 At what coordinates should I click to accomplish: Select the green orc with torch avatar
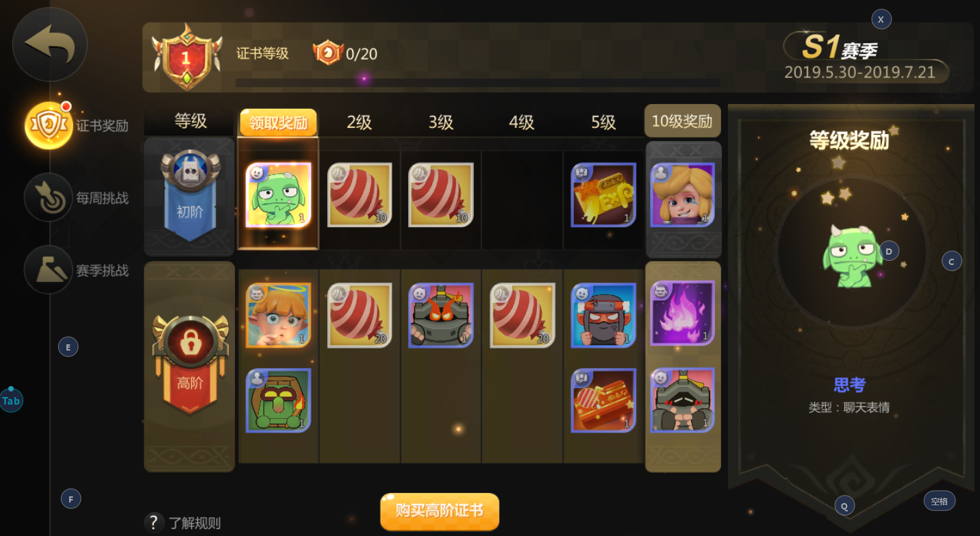pos(279,400)
